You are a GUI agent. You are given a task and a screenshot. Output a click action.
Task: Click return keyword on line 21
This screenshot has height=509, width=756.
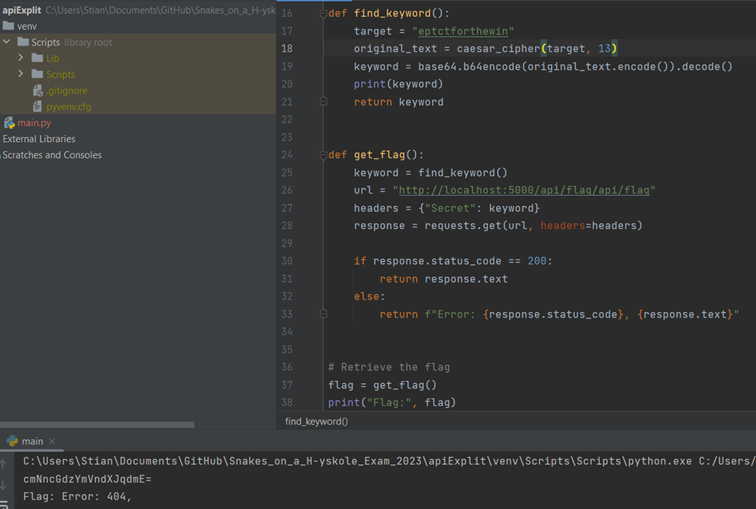click(398, 102)
